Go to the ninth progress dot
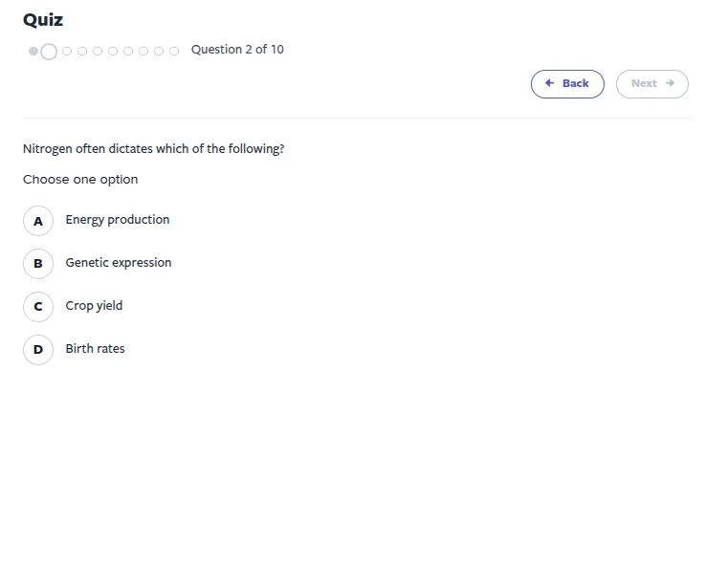The image size is (705, 588). click(159, 51)
